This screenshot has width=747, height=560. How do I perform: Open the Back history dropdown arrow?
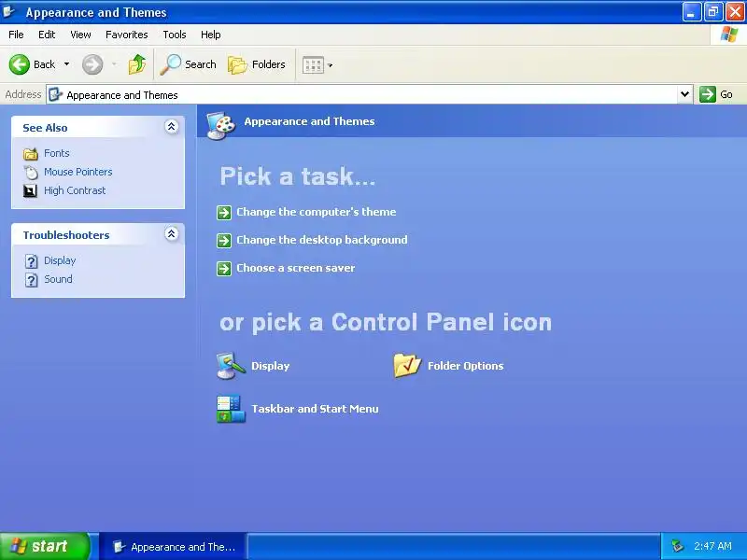click(66, 64)
